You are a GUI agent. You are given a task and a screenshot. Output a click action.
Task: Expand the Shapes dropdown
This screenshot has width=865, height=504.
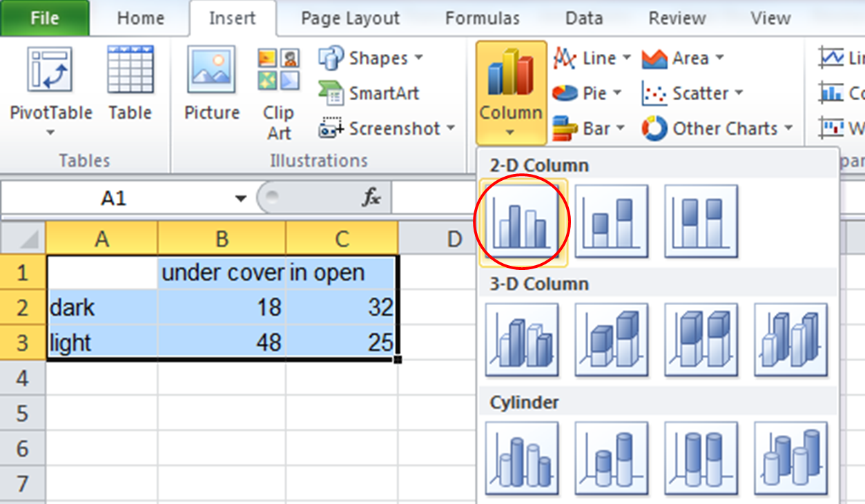[x=372, y=59]
